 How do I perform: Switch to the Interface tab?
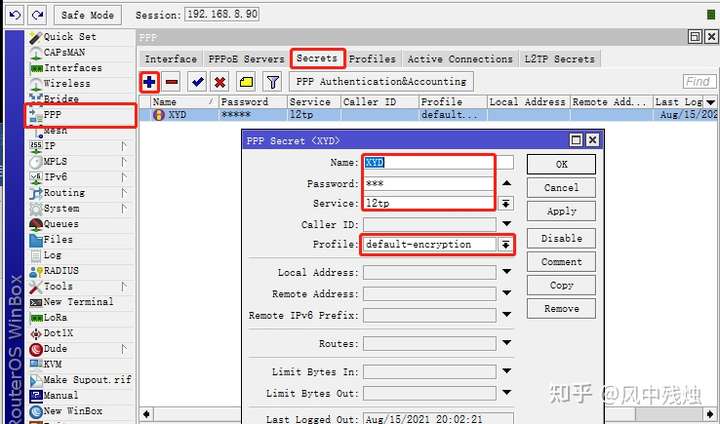(170, 59)
